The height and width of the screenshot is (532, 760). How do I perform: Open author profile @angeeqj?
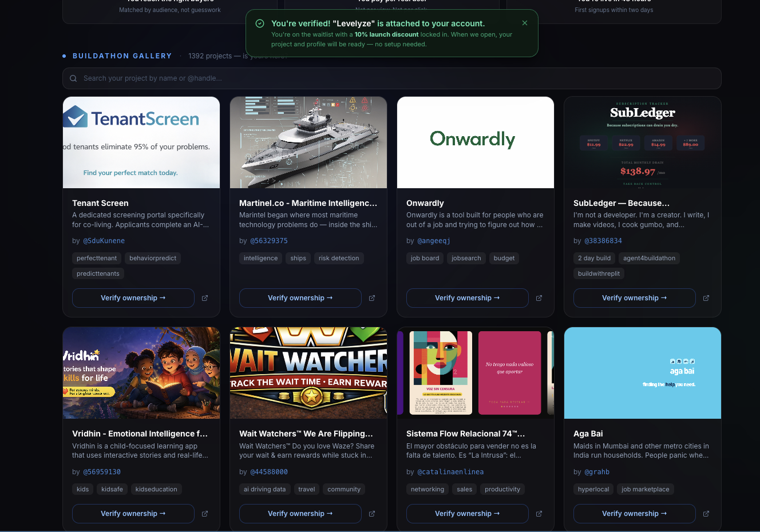click(x=434, y=241)
